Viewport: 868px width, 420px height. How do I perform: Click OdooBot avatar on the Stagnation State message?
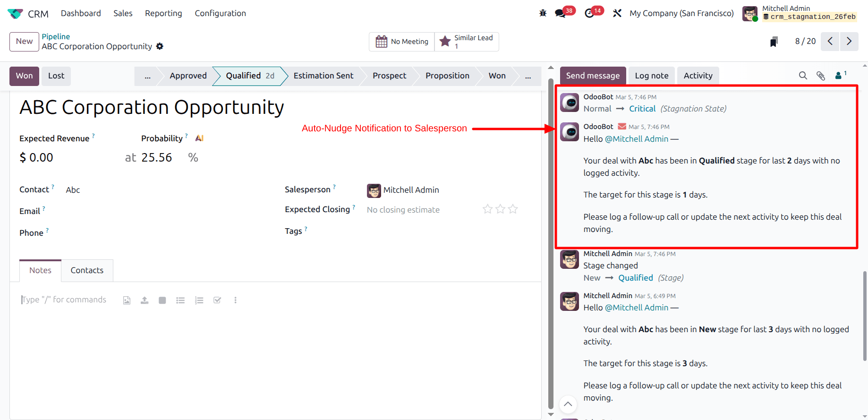coord(570,103)
